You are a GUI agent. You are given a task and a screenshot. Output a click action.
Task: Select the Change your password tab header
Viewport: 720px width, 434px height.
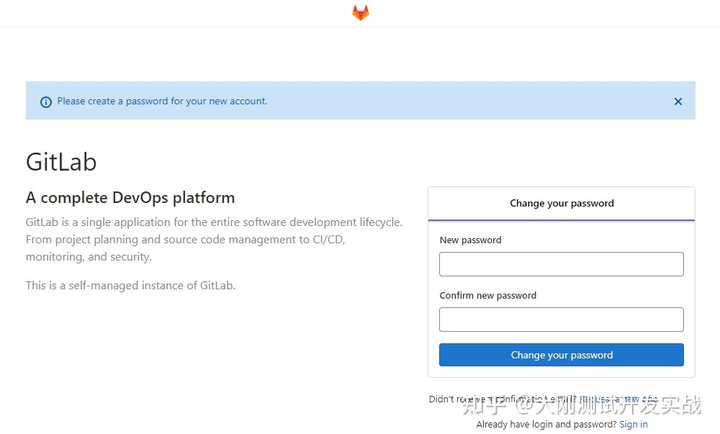tap(561, 203)
